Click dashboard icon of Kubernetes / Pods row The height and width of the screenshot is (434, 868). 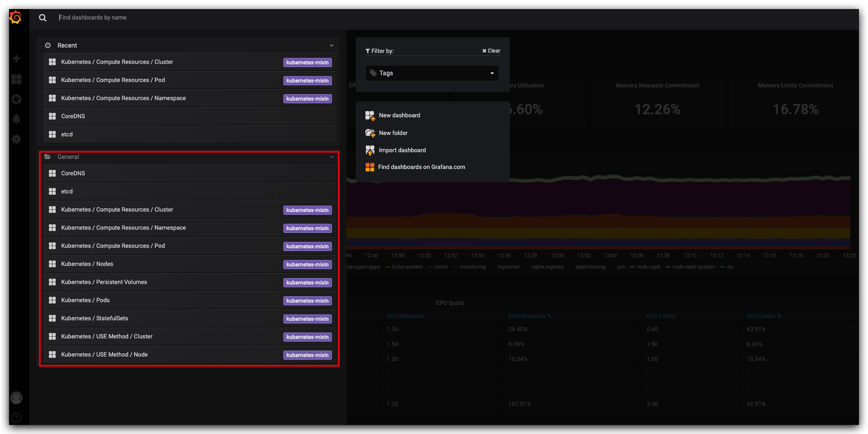pyautogui.click(x=52, y=300)
